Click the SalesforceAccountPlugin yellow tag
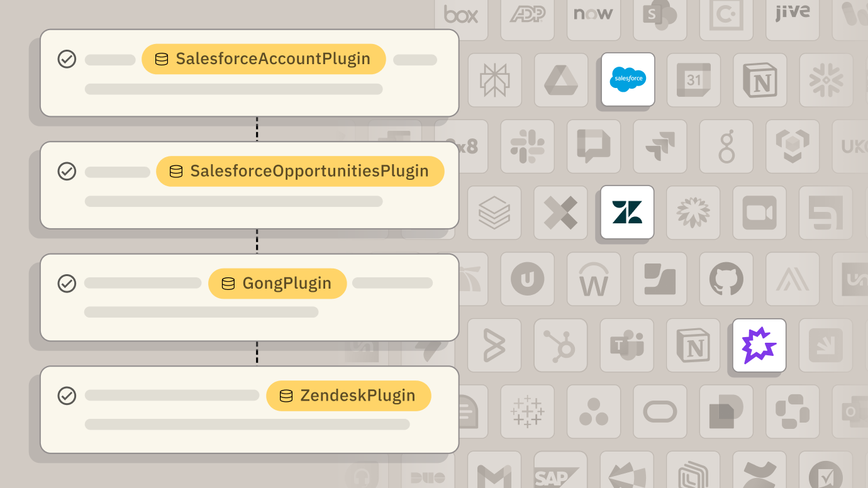Image resolution: width=868 pixels, height=488 pixels. click(x=264, y=59)
